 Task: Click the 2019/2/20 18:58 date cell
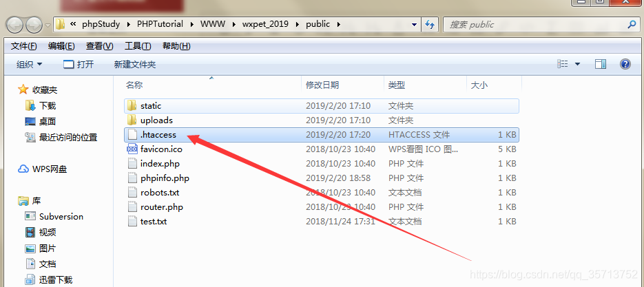pos(338,178)
